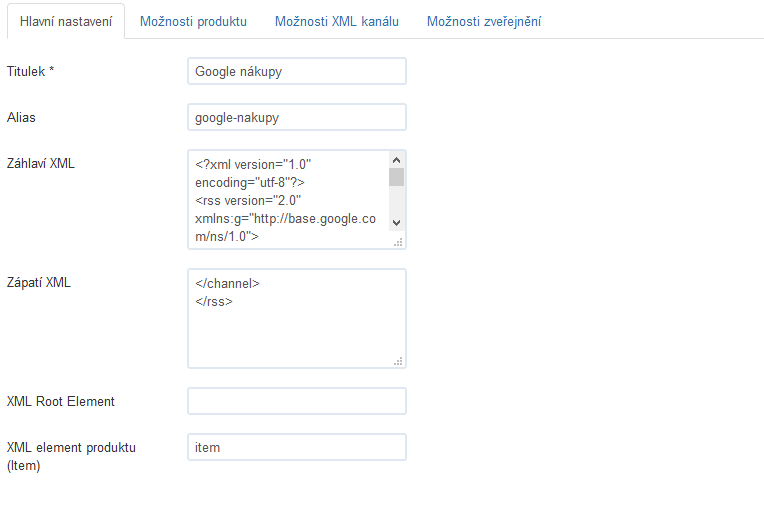Click the down arrow of Záhlaví XML scrollbar
This screenshot has width=764, height=526.
[x=397, y=223]
